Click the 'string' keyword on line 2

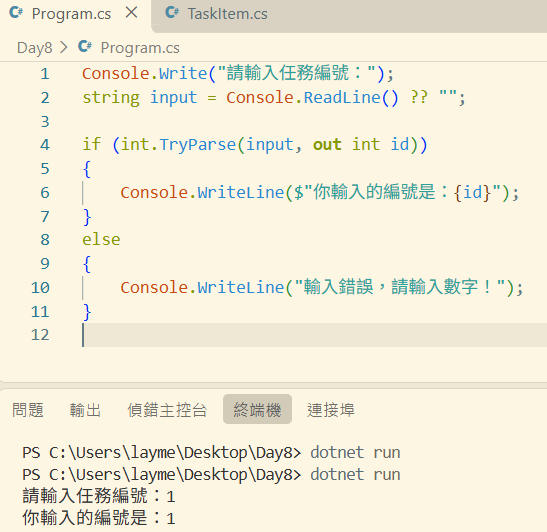click(111, 98)
